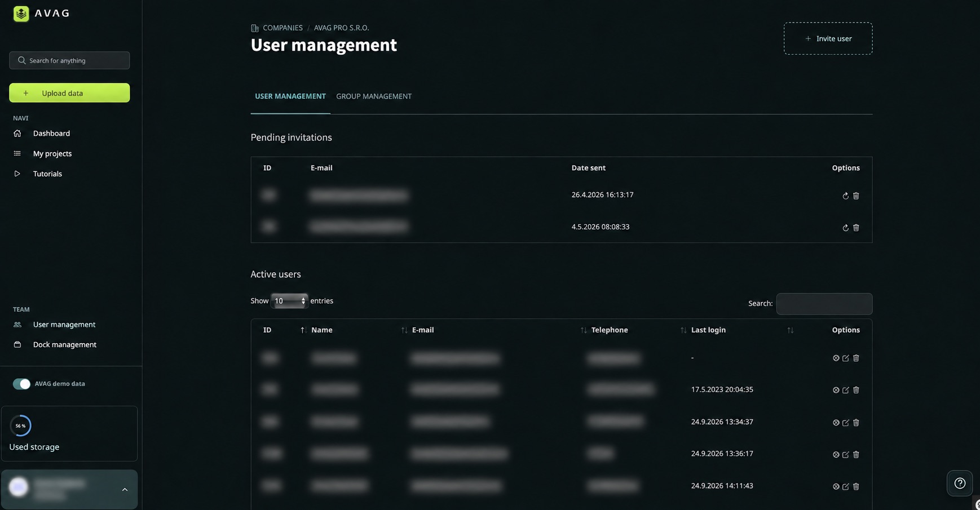Deactivate user with login 24.9.2026 13:36:17
The image size is (980, 510).
coord(836,454)
